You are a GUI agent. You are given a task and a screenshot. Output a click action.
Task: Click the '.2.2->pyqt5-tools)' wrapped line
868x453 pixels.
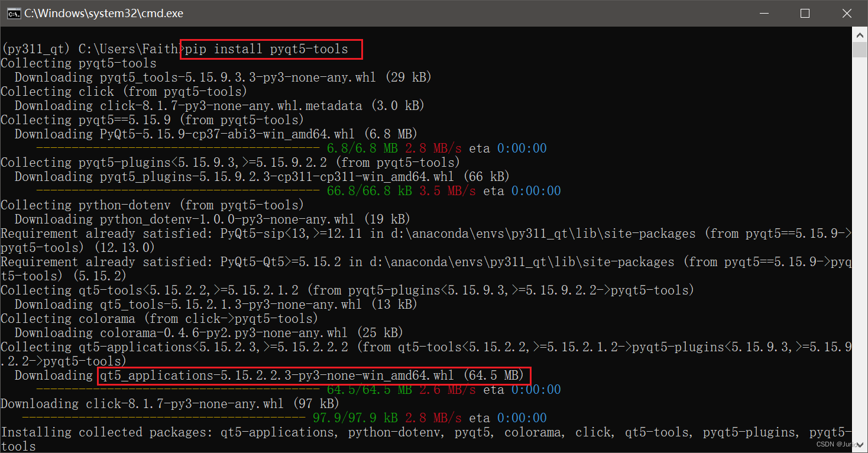point(64,361)
